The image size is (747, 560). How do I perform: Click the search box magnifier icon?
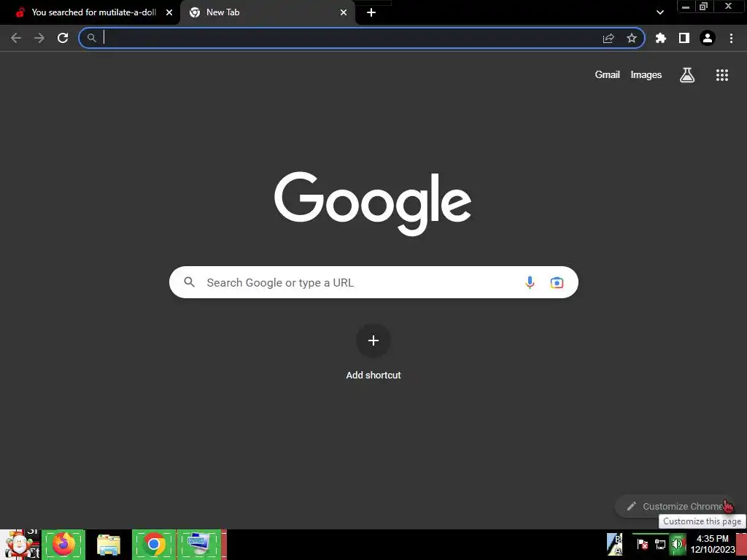(190, 282)
